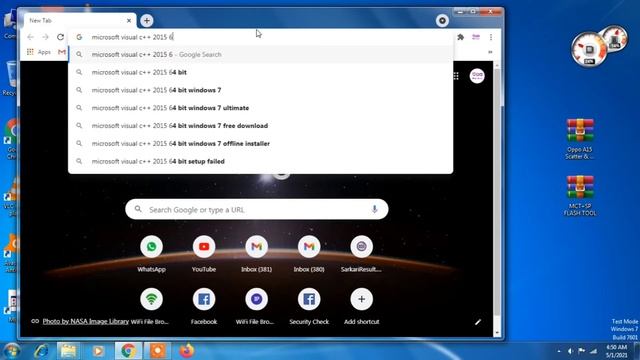Open the Inbox (381) Gmail shortcut
The image size is (640, 360).
256,253
